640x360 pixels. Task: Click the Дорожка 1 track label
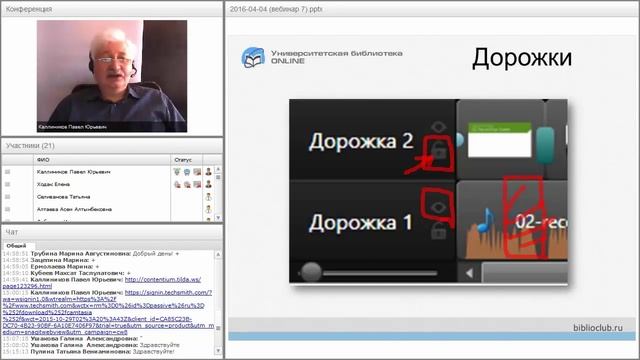pyautogui.click(x=360, y=223)
